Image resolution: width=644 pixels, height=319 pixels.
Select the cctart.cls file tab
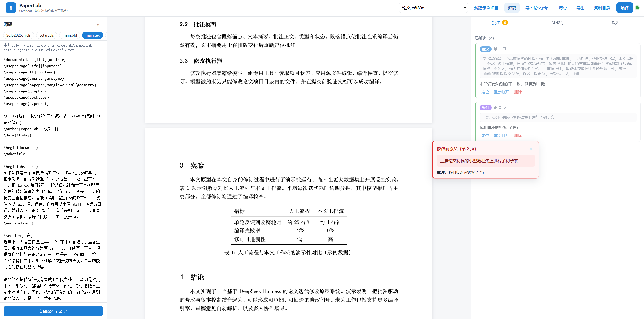pyautogui.click(x=47, y=35)
